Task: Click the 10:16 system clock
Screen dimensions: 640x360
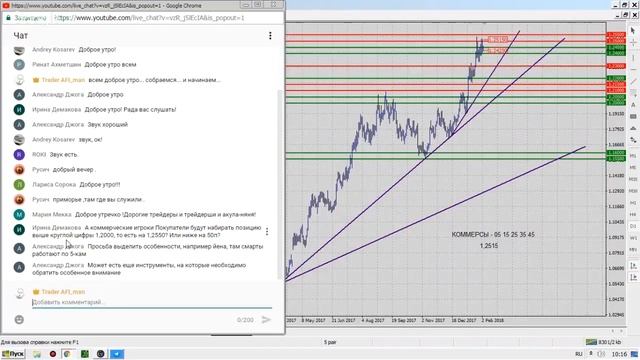Action: pos(619,354)
